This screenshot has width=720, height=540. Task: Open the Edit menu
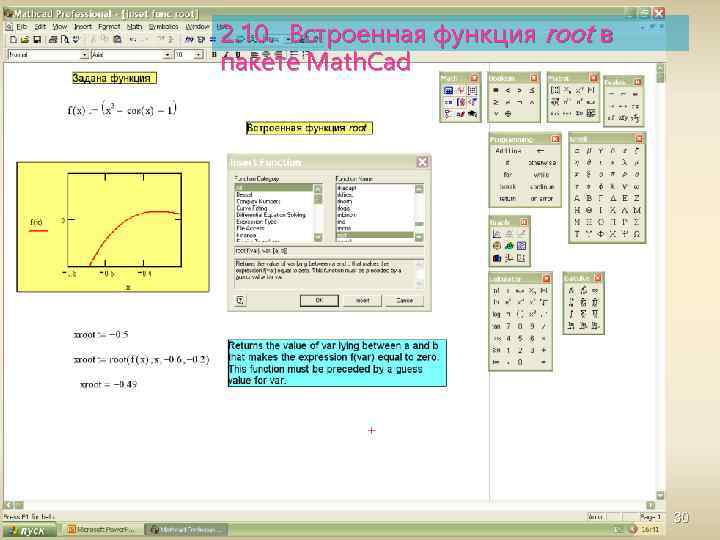click(40, 27)
